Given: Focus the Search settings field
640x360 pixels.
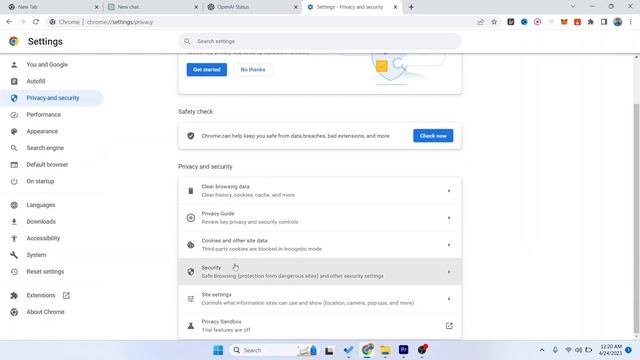Looking at the screenshot, I should click(x=320, y=41).
